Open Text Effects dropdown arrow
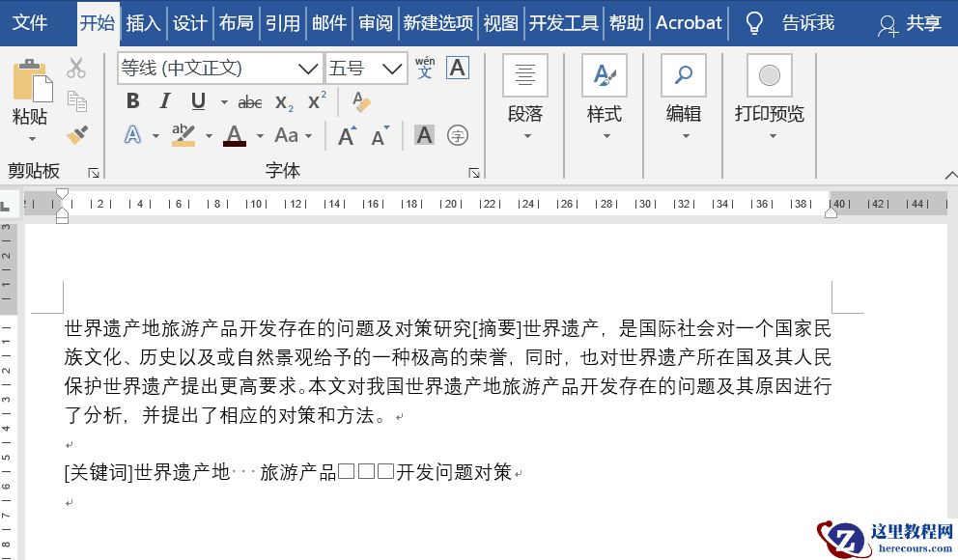This screenshot has height=560, width=958. tap(155, 135)
